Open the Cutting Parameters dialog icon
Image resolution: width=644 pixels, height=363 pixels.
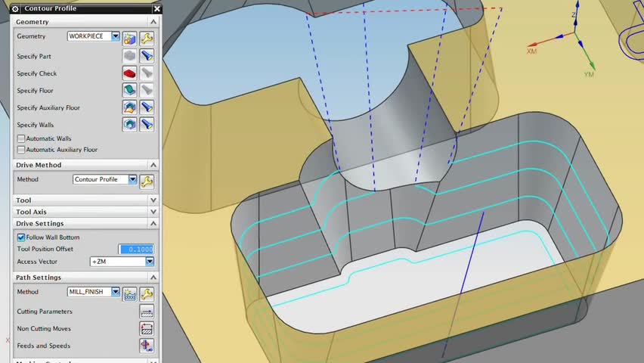point(147,312)
